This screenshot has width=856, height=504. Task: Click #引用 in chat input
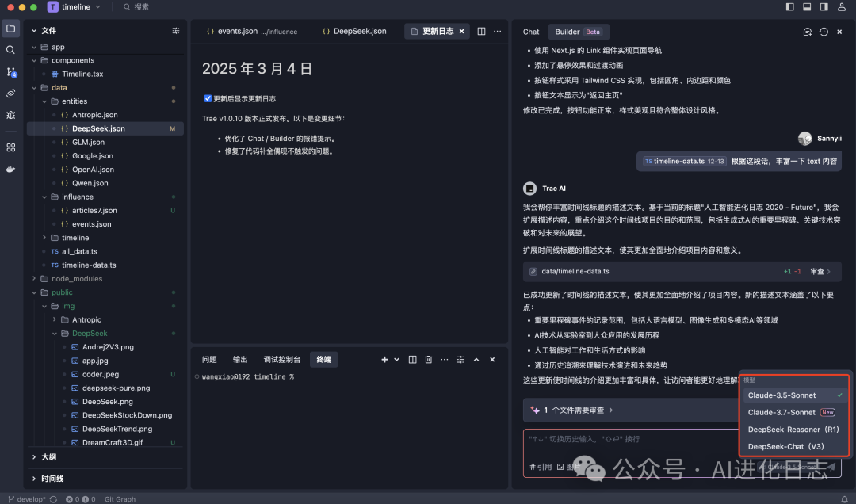pos(541,467)
